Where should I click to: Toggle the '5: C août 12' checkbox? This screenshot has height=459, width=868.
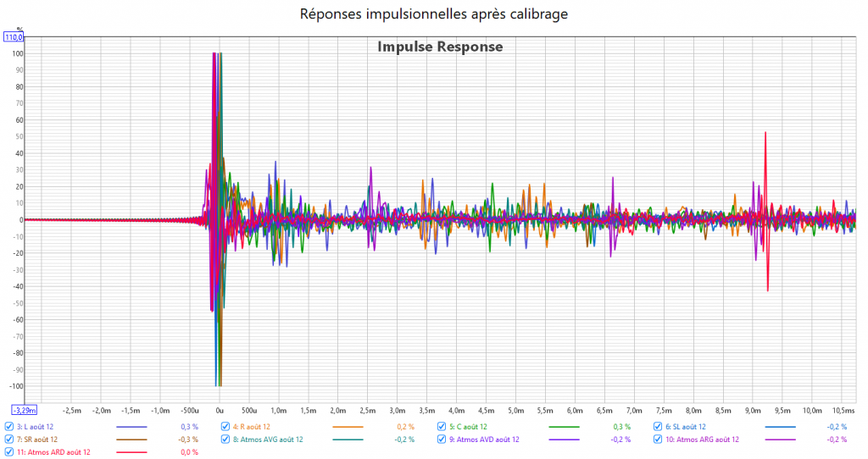point(442,427)
